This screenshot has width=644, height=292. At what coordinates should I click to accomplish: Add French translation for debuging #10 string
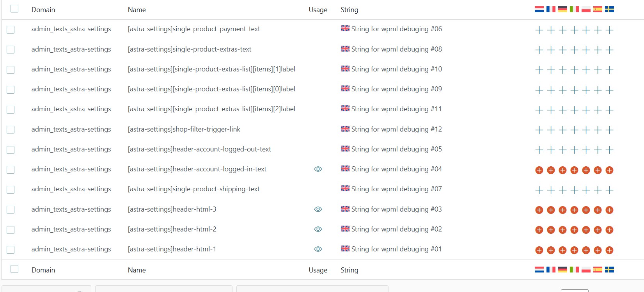(551, 70)
